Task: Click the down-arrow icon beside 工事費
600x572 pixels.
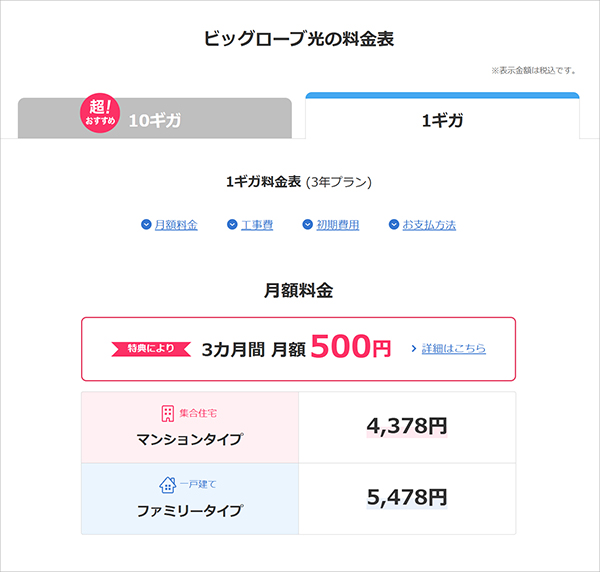Action: coord(232,224)
